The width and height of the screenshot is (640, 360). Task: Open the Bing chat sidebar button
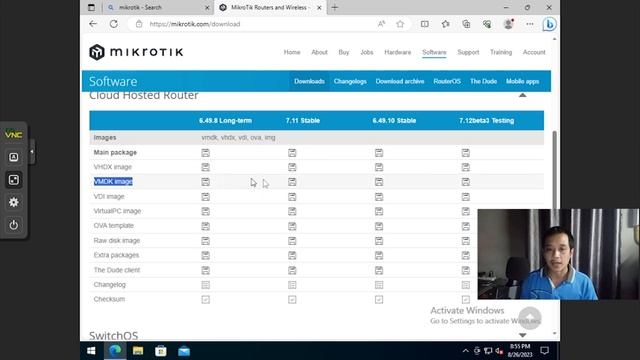[549, 24]
